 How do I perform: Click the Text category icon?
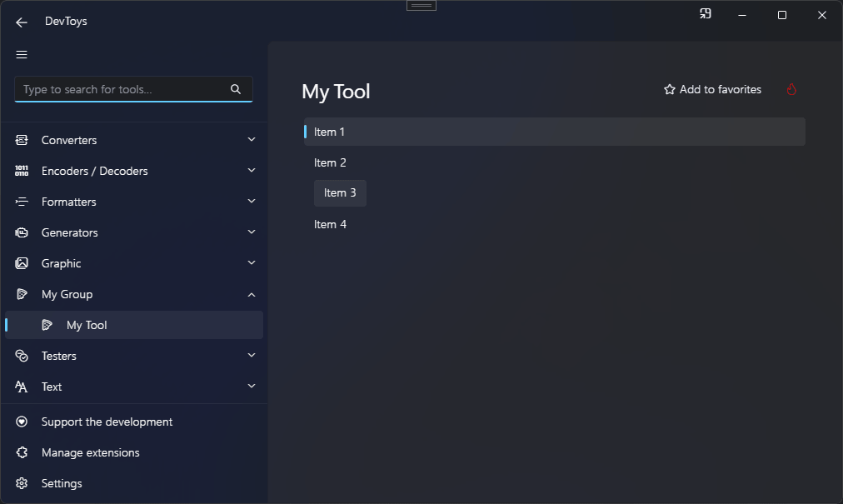pos(22,387)
